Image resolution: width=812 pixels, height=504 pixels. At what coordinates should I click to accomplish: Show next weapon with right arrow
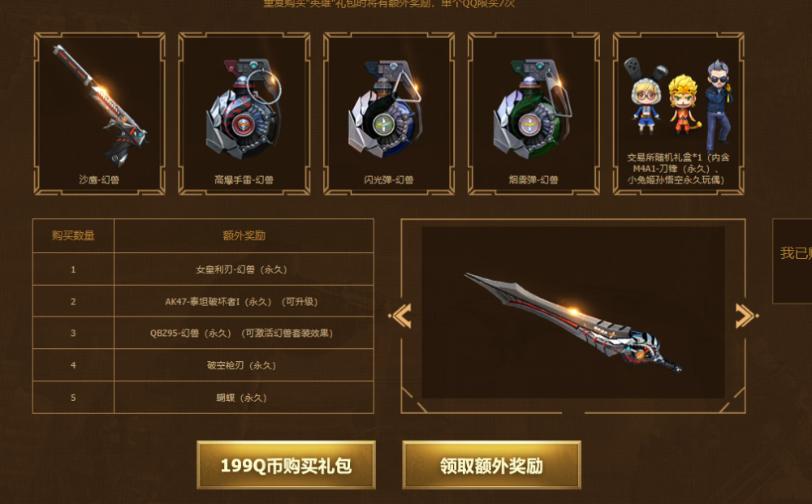click(746, 315)
